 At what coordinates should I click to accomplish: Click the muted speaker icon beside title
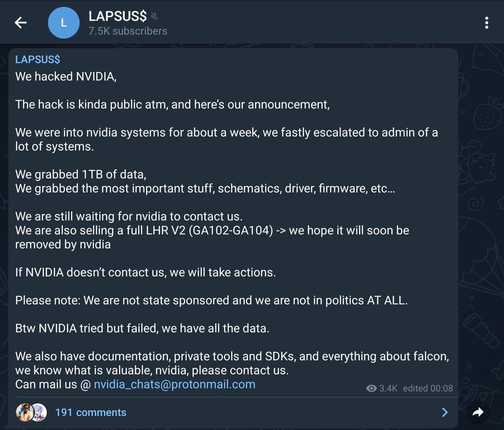coord(155,16)
